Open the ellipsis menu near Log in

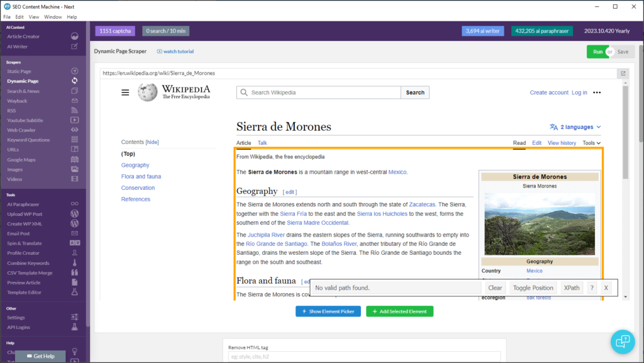(596, 92)
